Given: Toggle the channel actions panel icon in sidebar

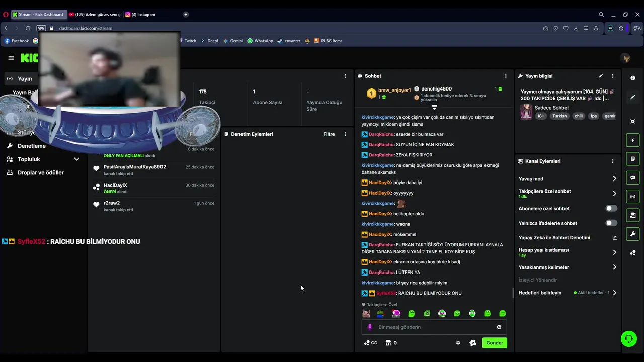Looking at the screenshot, I should 633,215.
